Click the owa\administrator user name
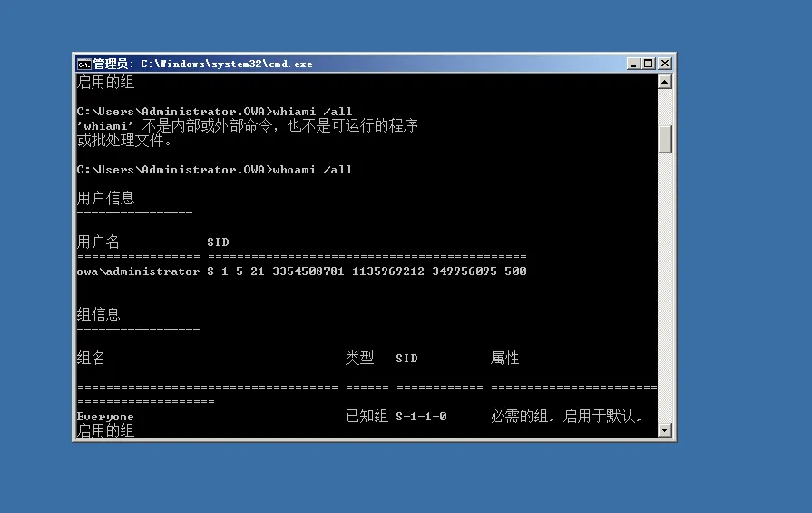The height and width of the screenshot is (513, 812). click(138, 271)
